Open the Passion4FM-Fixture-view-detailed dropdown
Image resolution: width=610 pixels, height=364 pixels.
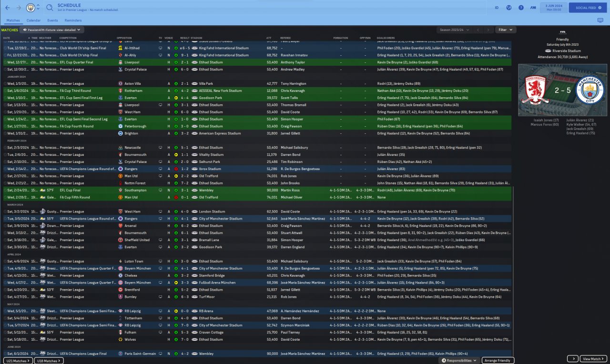click(x=52, y=30)
